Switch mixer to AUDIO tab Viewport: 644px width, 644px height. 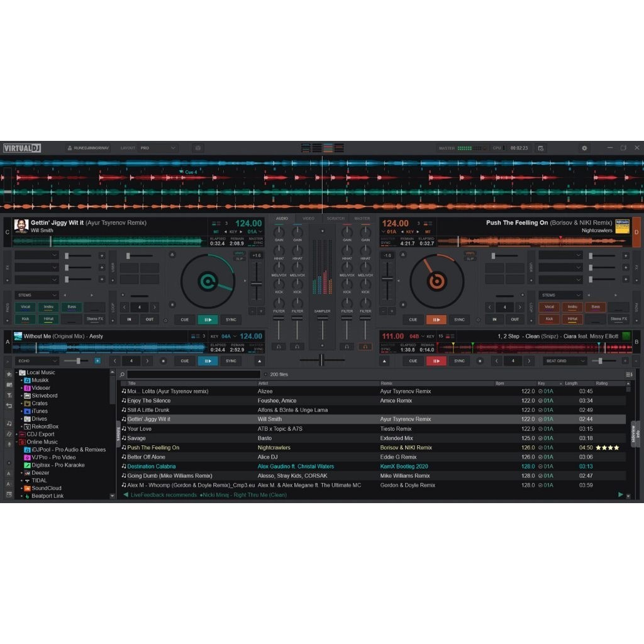point(282,218)
